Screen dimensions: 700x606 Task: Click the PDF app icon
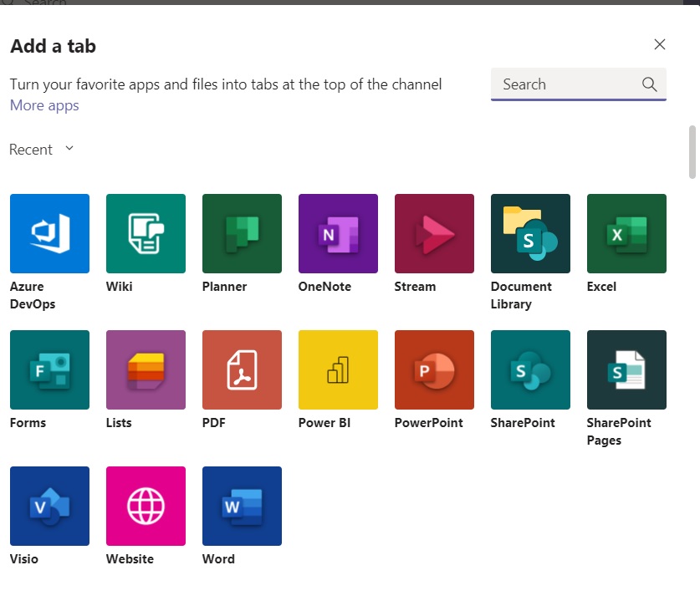point(242,369)
